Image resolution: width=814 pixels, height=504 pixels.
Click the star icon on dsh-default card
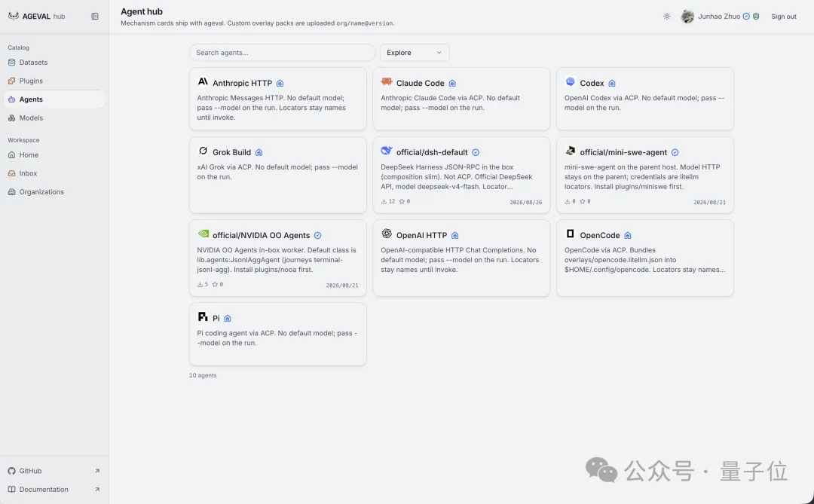pos(402,201)
